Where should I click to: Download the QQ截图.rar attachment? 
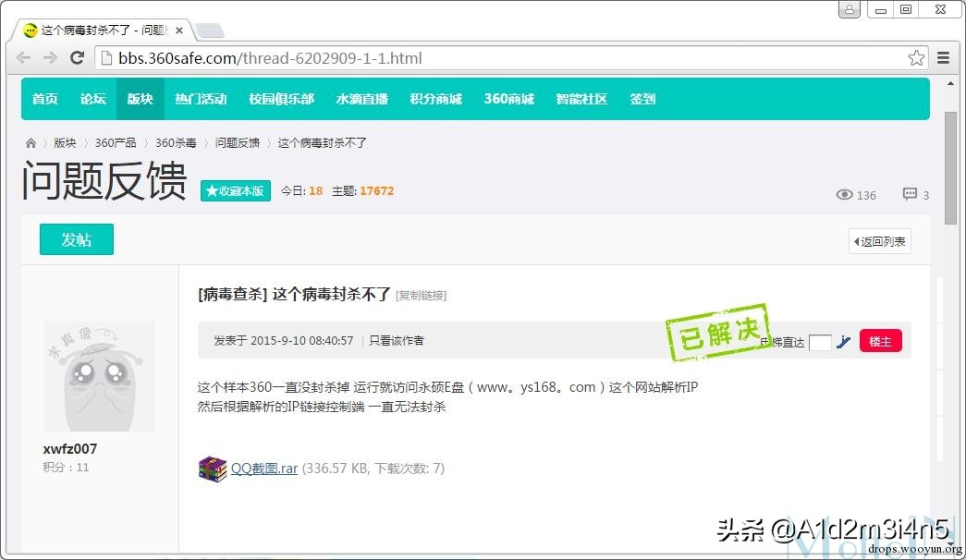pyautogui.click(x=264, y=469)
